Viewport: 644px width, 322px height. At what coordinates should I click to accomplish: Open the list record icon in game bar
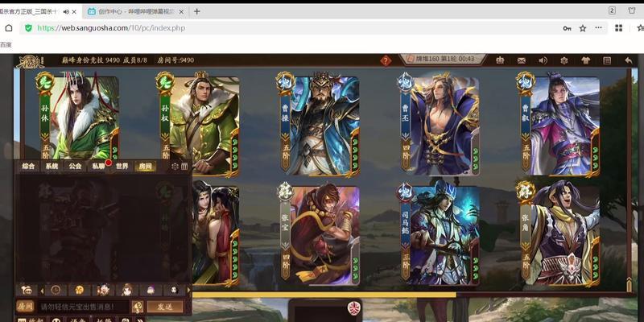tap(607, 60)
